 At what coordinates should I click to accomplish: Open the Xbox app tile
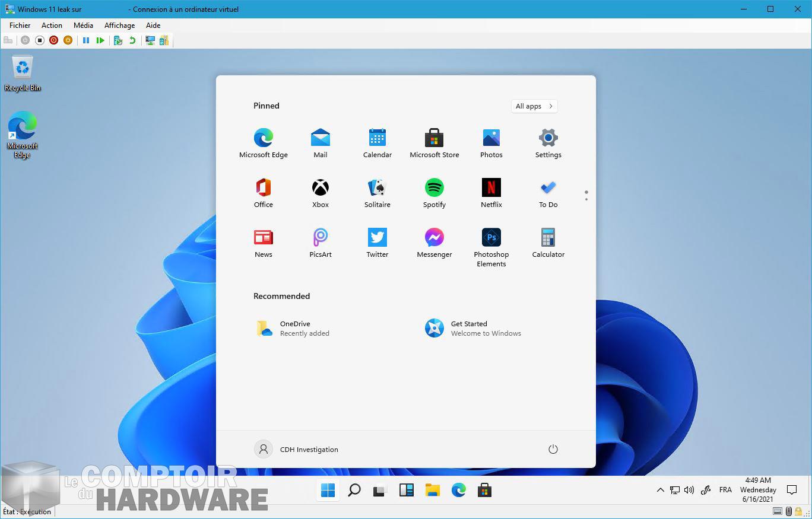coord(320,193)
